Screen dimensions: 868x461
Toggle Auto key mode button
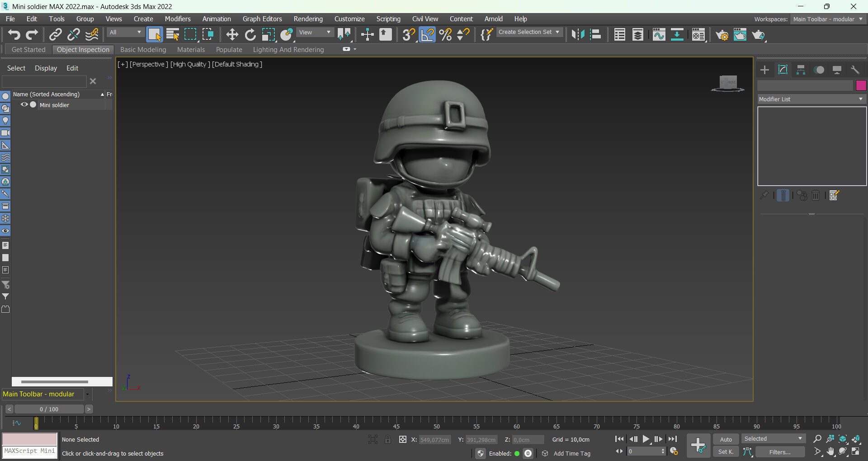point(726,439)
